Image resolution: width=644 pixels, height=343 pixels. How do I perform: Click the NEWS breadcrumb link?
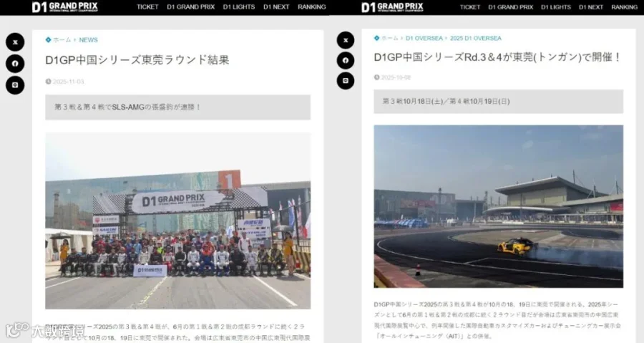tap(88, 40)
